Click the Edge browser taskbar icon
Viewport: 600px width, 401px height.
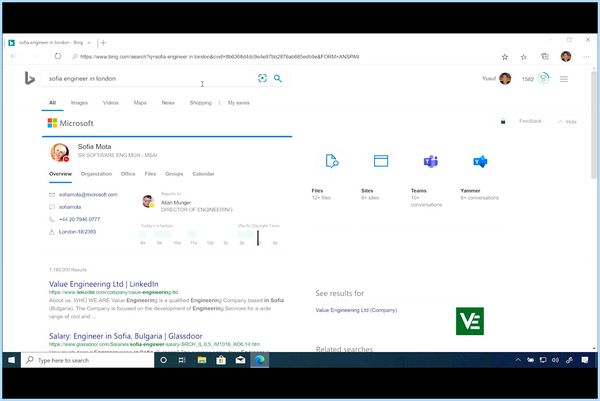tap(260, 360)
